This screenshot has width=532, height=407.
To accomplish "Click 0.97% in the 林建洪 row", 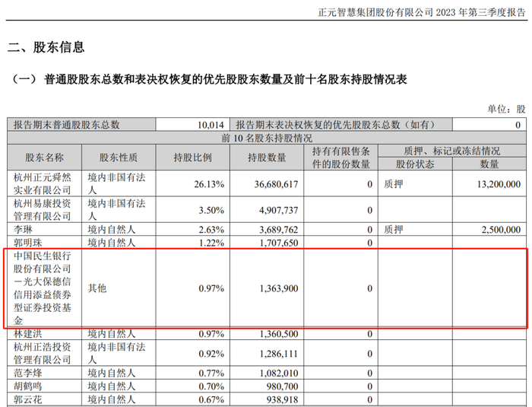I will tap(211, 334).
